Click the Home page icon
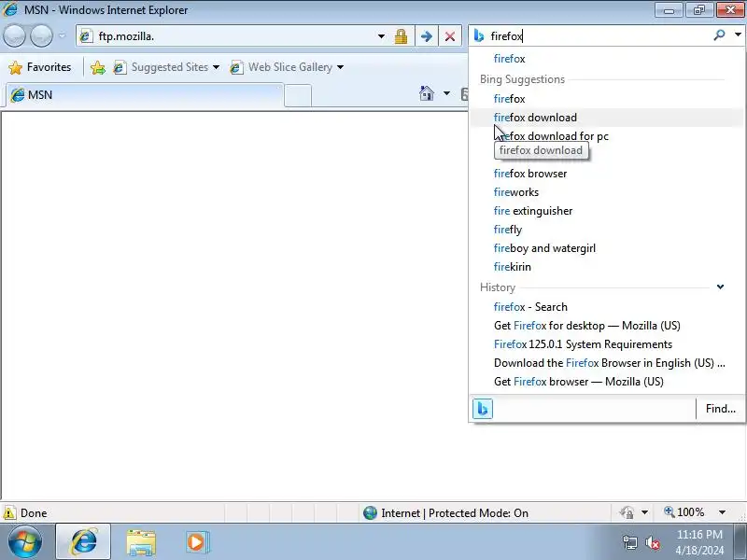747x560 pixels. [427, 93]
